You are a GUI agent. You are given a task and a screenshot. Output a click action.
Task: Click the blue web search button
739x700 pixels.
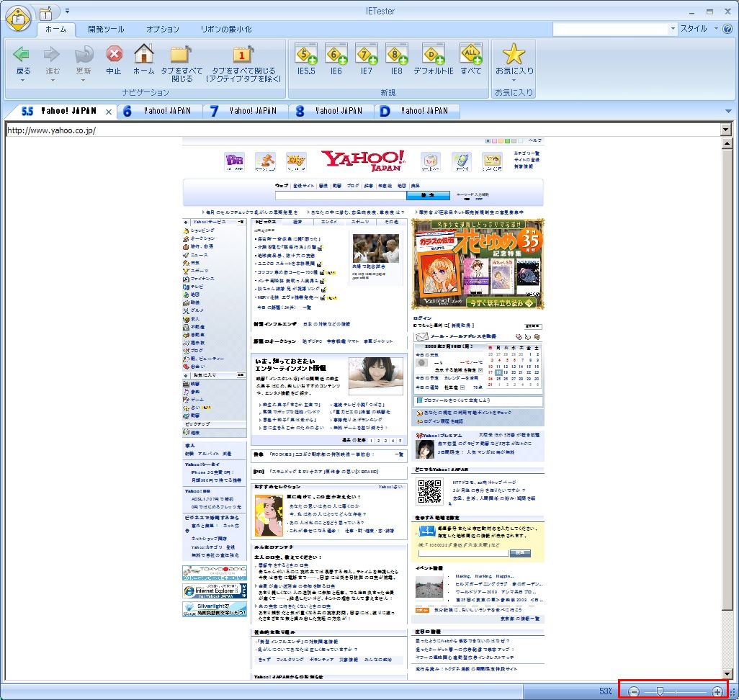(x=429, y=195)
